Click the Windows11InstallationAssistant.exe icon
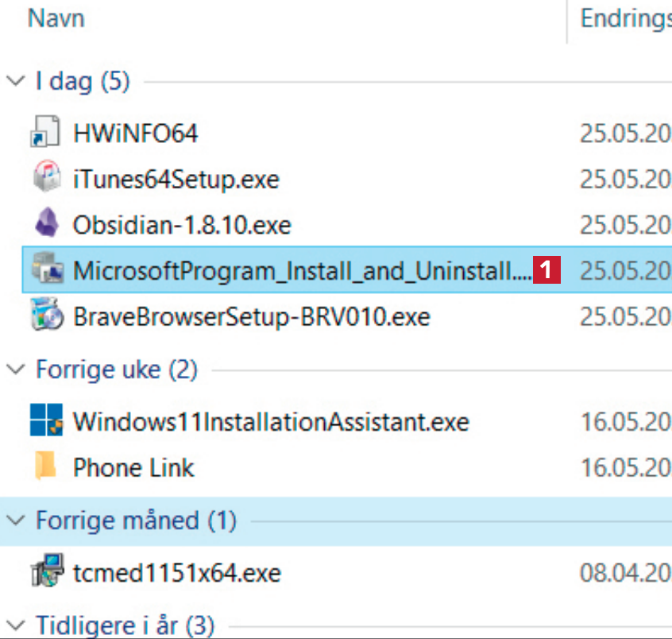This screenshot has height=639, width=672. (46, 420)
